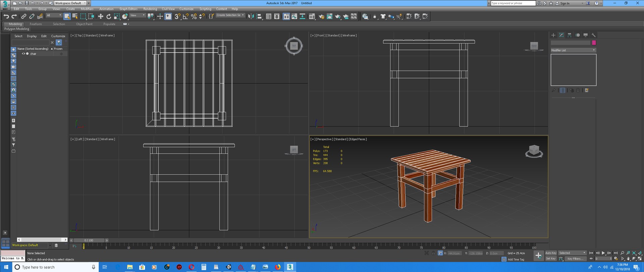Open the Scripting menu
The image size is (644, 272).
[x=205, y=9]
